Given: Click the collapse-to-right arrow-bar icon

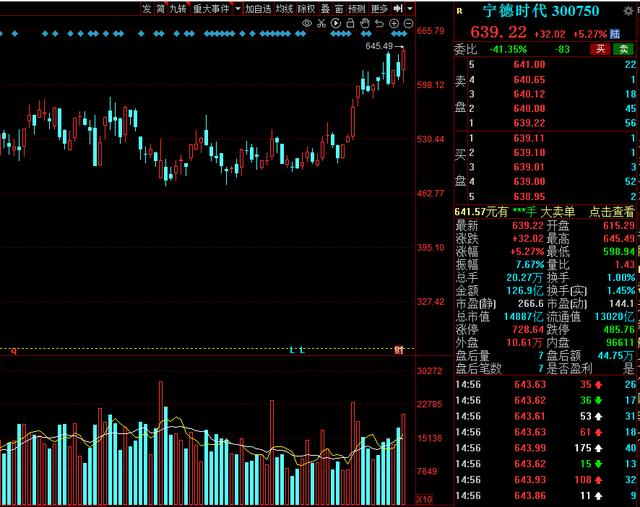Looking at the screenshot, I should click(398, 8).
